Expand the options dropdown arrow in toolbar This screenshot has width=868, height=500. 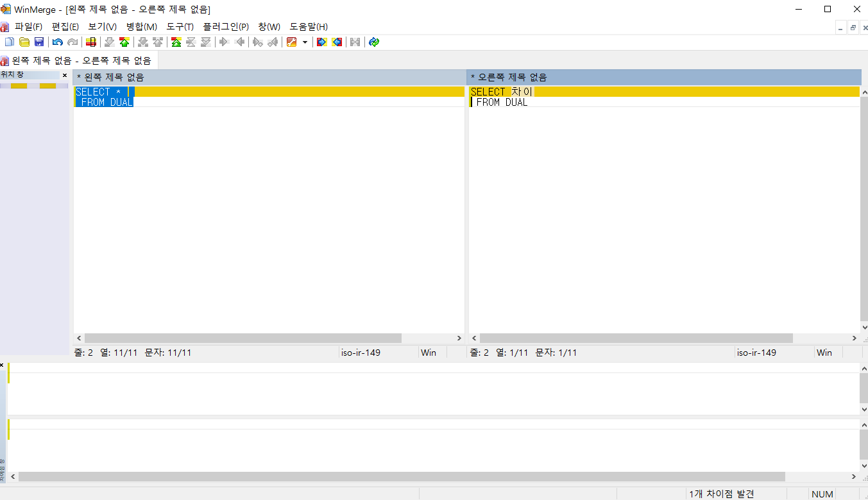coord(305,42)
